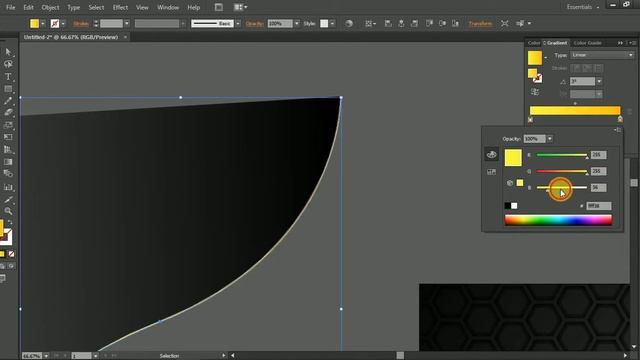
Task: Open the Window menu
Action: pyautogui.click(x=168, y=7)
